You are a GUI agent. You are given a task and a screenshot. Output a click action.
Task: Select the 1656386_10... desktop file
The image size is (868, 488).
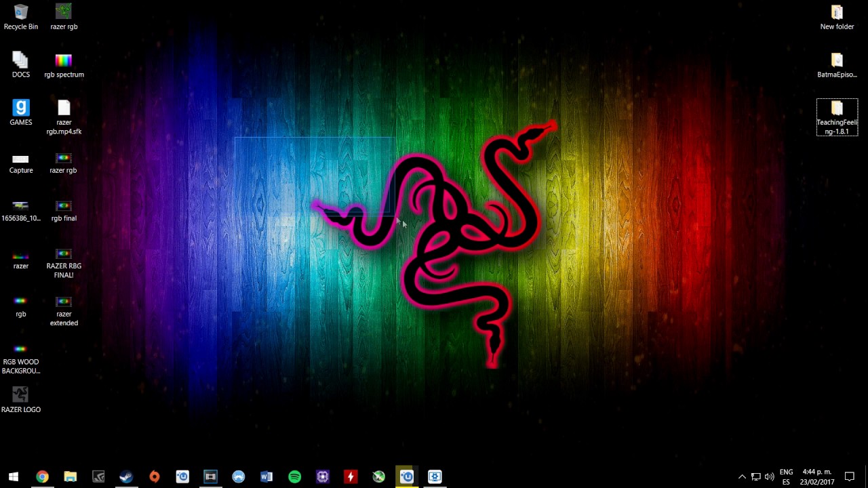[21, 211]
